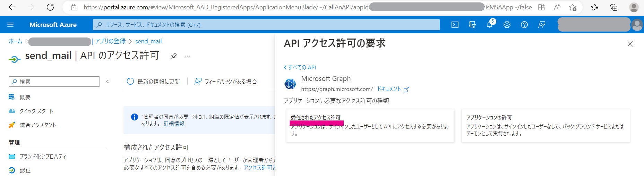Click フィードバックがある場合 button
Image resolution: width=644 pixels, height=176 pixels.
pyautogui.click(x=226, y=82)
